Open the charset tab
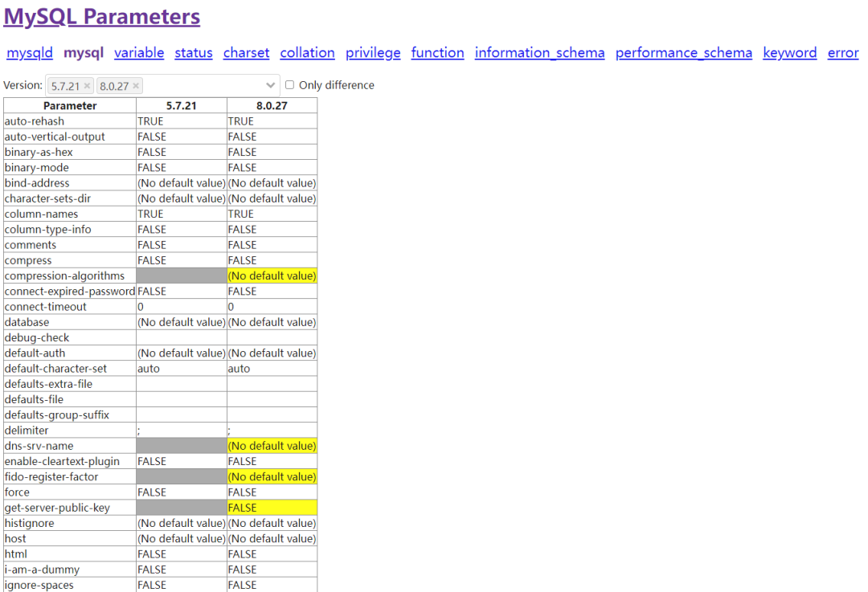Viewport: 868px width, 592px height. pyautogui.click(x=247, y=52)
